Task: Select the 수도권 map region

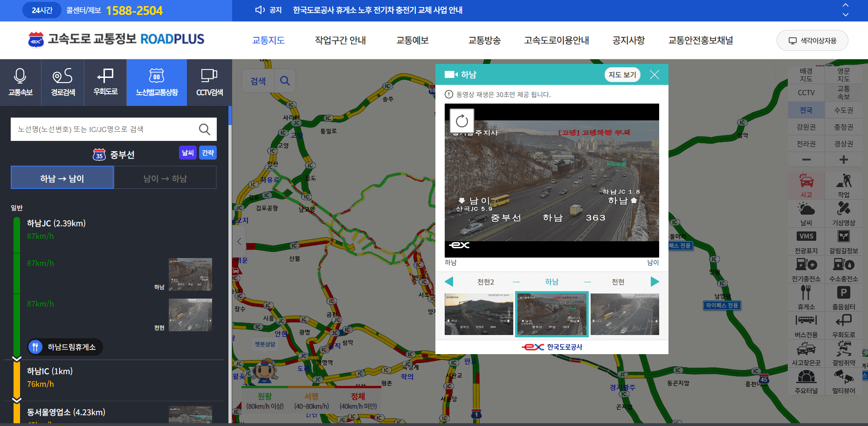Action: click(844, 110)
